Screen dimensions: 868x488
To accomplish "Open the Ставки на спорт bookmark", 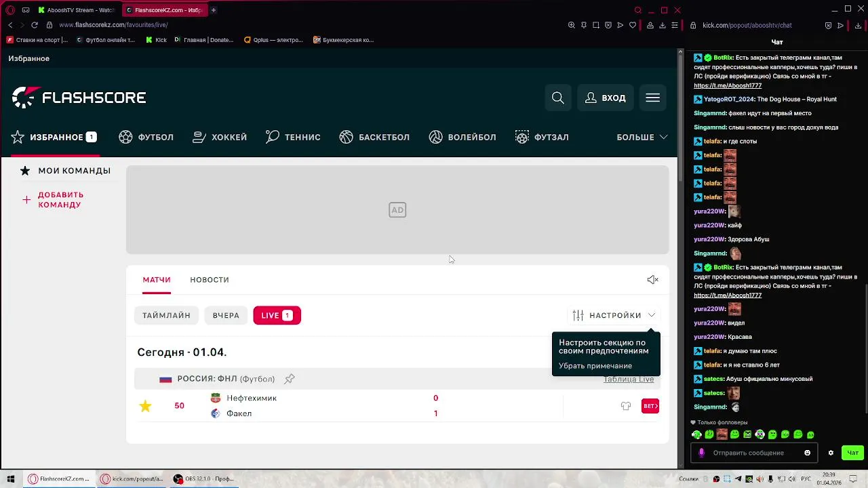I will (37, 40).
